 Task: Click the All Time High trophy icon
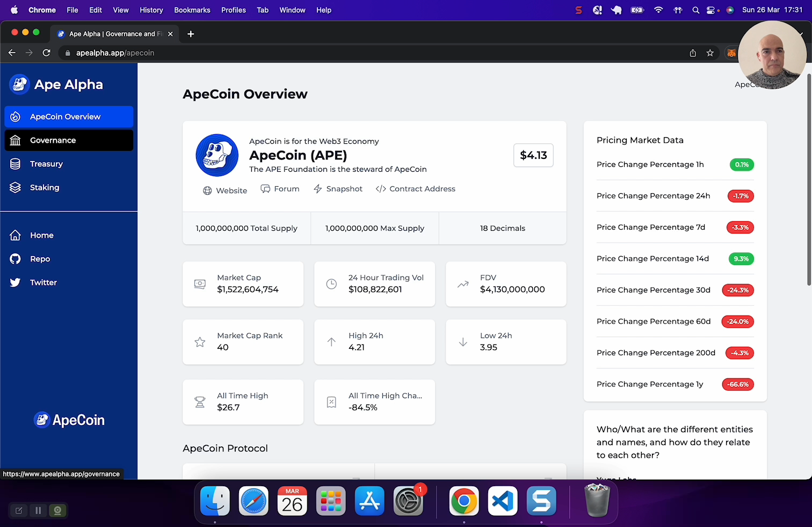(200, 402)
